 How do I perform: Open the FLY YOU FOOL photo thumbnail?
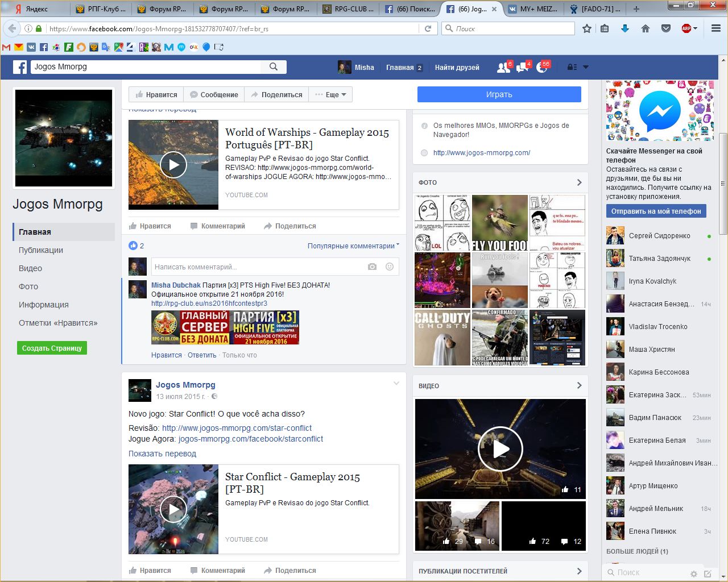click(500, 223)
